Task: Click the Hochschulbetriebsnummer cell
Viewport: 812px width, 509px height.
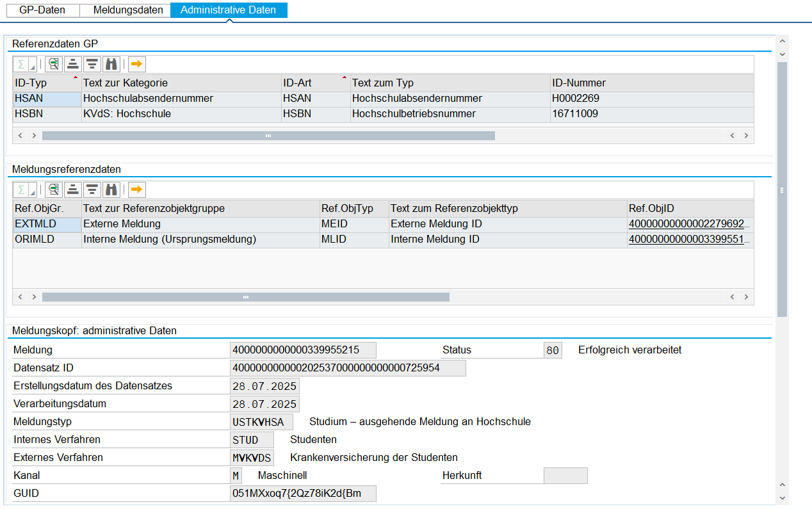Action: pos(450,114)
